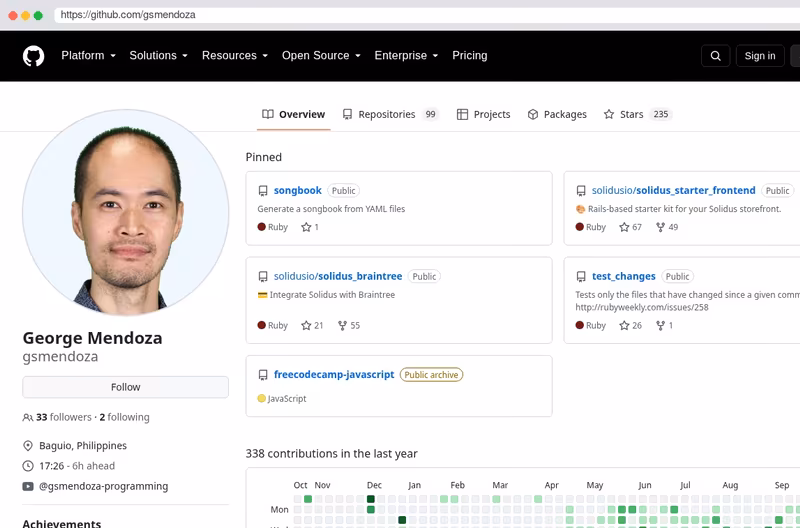Follow George Mendoza
Viewport: 800px width, 528px height.
point(126,387)
